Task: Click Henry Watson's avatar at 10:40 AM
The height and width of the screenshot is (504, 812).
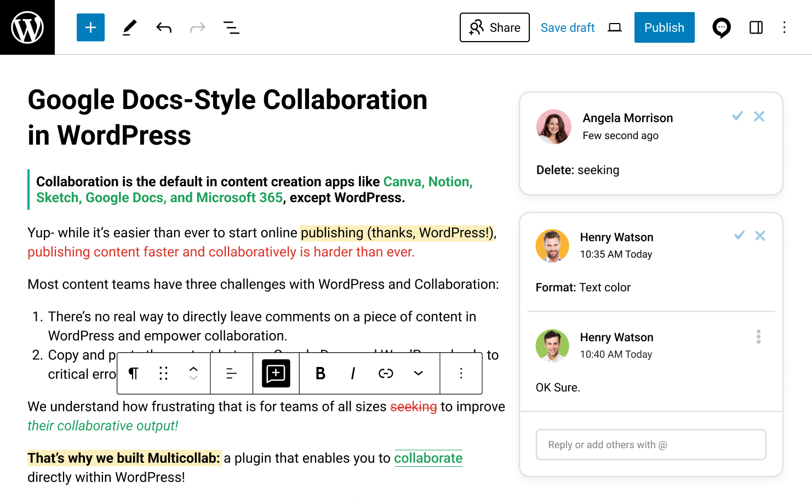Action: (x=552, y=346)
